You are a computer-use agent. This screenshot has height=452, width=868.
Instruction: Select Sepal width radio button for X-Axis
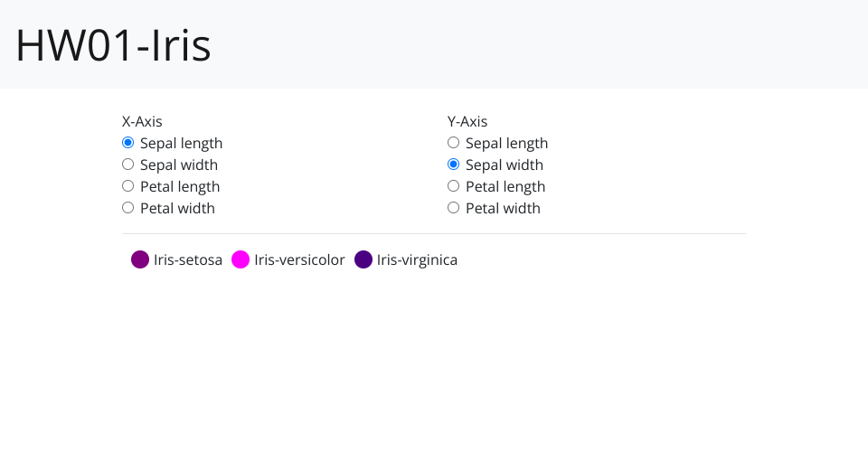[127, 165]
